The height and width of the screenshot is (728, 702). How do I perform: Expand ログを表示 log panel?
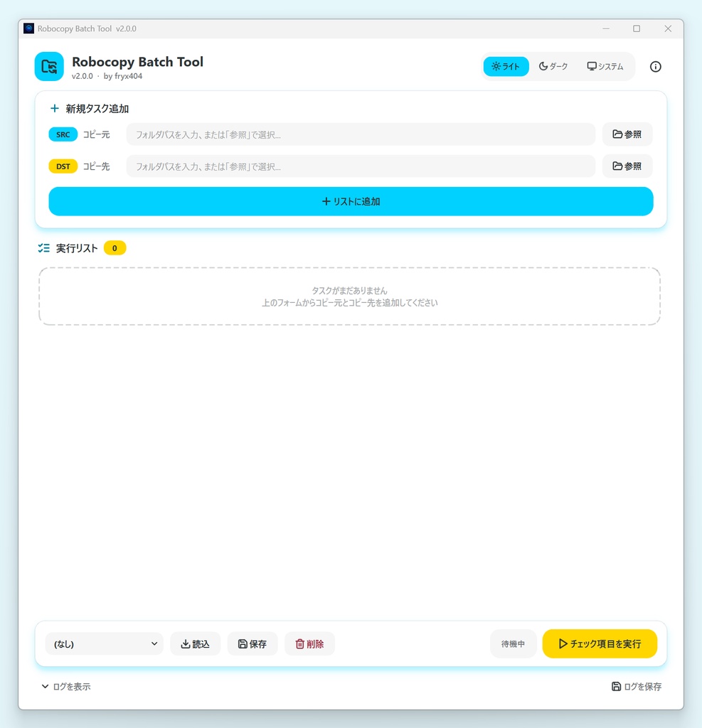tap(66, 687)
